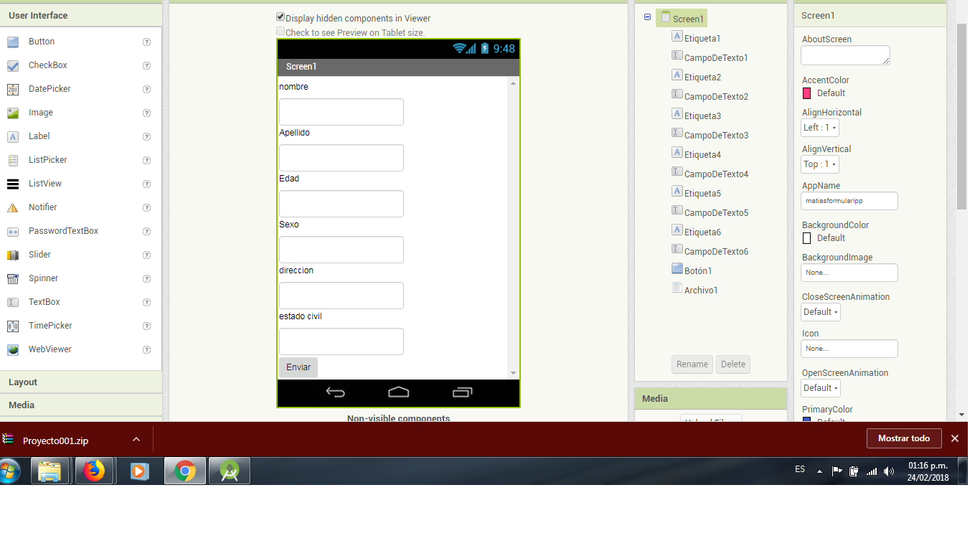Click the AccentColor pink swatch
This screenshot has height=551, width=980.
tap(806, 93)
